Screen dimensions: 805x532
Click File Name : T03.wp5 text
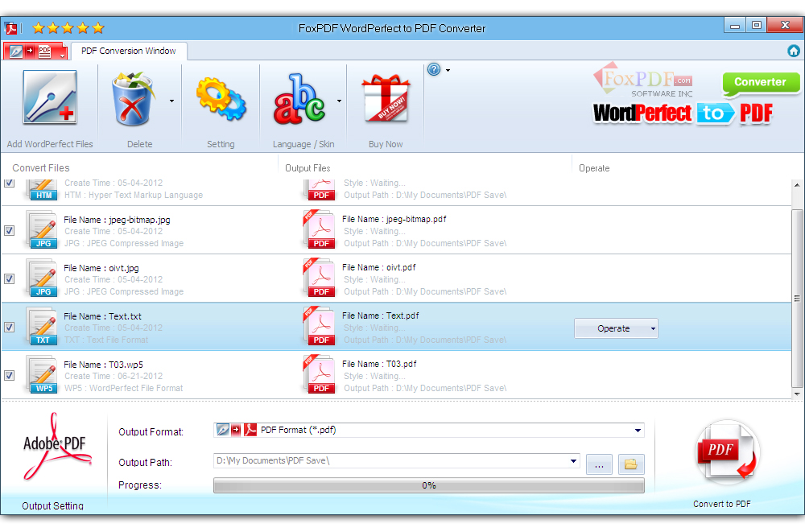(x=103, y=365)
